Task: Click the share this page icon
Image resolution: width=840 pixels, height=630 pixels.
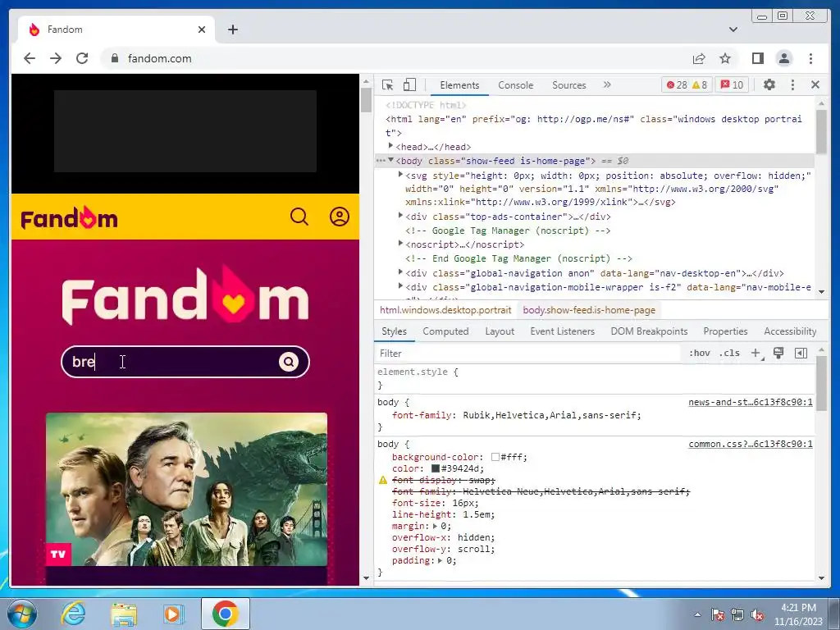Action: click(x=699, y=58)
